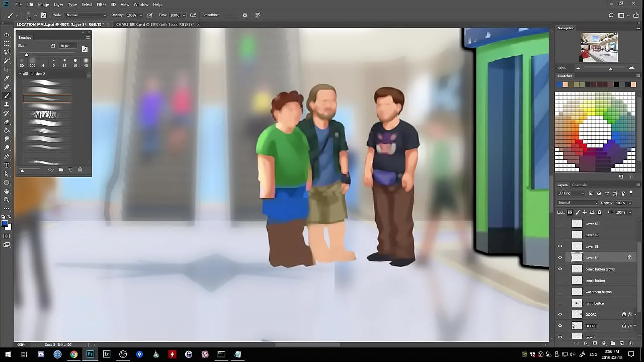Image resolution: width=644 pixels, height=362 pixels.
Task: Click the foreground blue color swatch
Action: coord(5,224)
